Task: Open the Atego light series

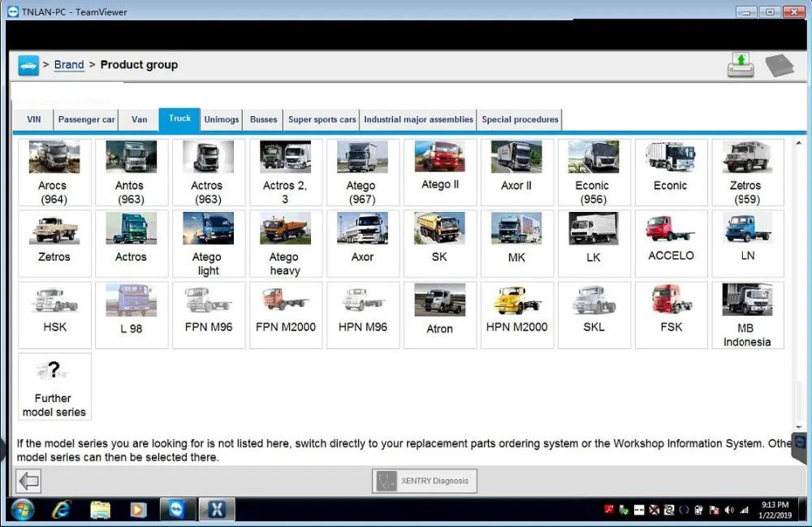Action: click(x=208, y=244)
